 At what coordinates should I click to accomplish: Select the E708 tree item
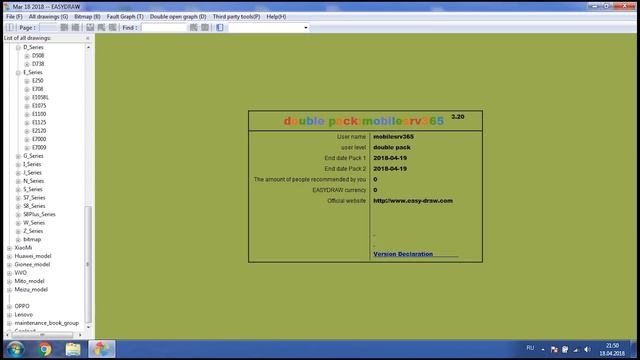[38, 89]
